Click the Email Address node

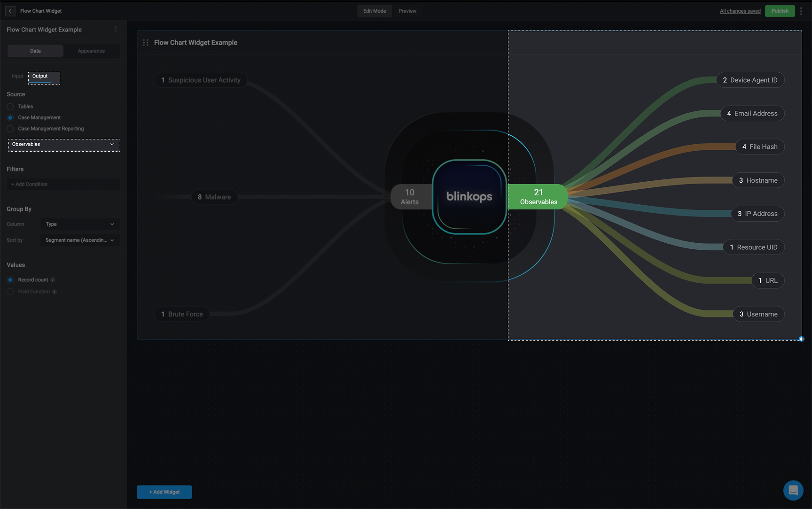coord(752,114)
